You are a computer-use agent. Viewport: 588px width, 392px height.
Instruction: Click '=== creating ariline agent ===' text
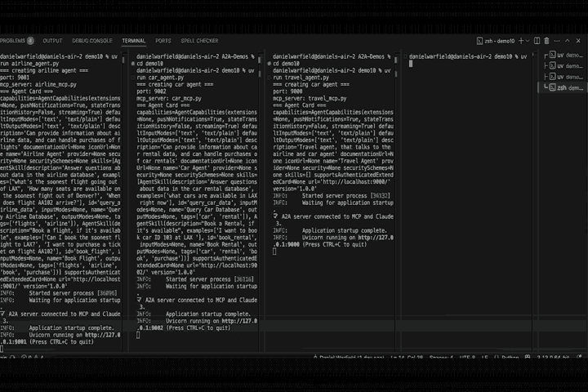44,70
